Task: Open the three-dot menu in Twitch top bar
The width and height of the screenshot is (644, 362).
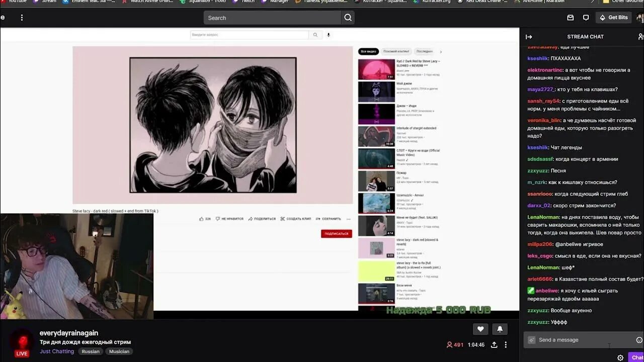Action: [x=22, y=18]
